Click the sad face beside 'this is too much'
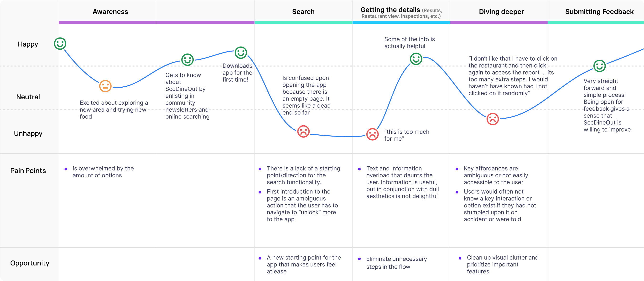This screenshot has width=644, height=281. coord(372,134)
